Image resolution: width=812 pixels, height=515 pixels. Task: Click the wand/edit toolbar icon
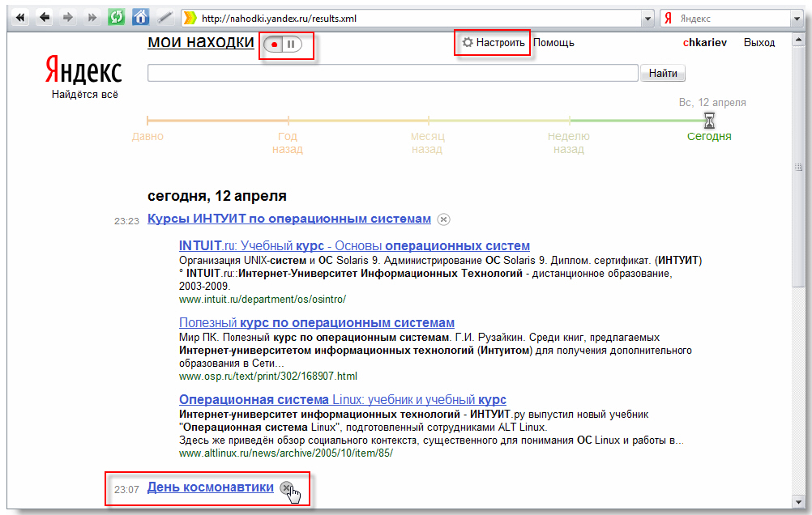coord(165,18)
